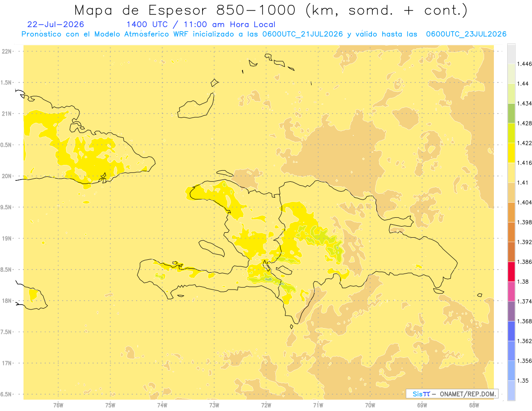
Task: Click the 1.434 colorbar value
Action: [x=524, y=103]
